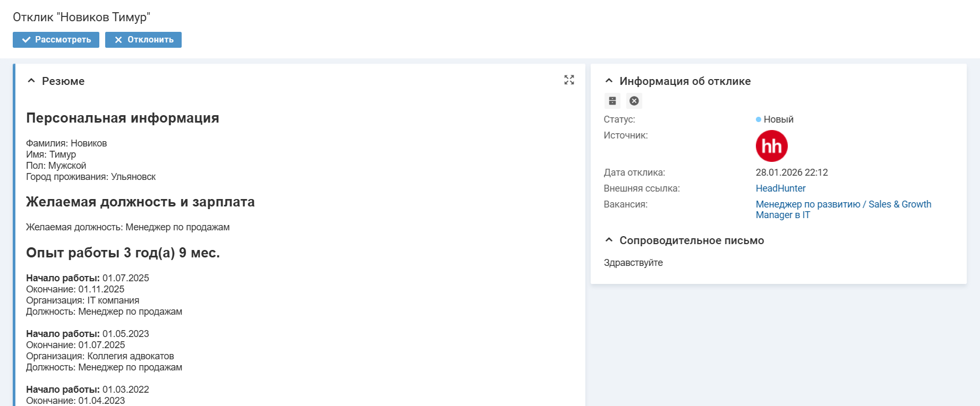The image size is (980, 406).
Task: Click the Персональная информация heading
Action: pos(122,118)
